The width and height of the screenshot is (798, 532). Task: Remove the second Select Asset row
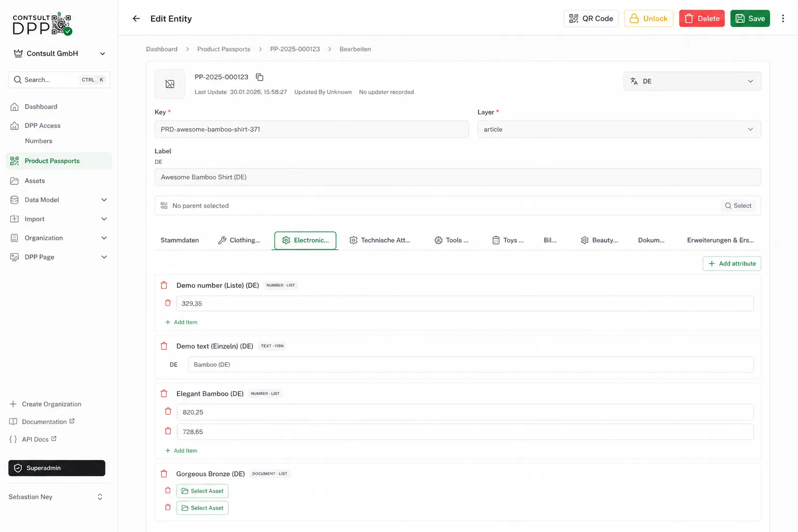pyautogui.click(x=168, y=508)
